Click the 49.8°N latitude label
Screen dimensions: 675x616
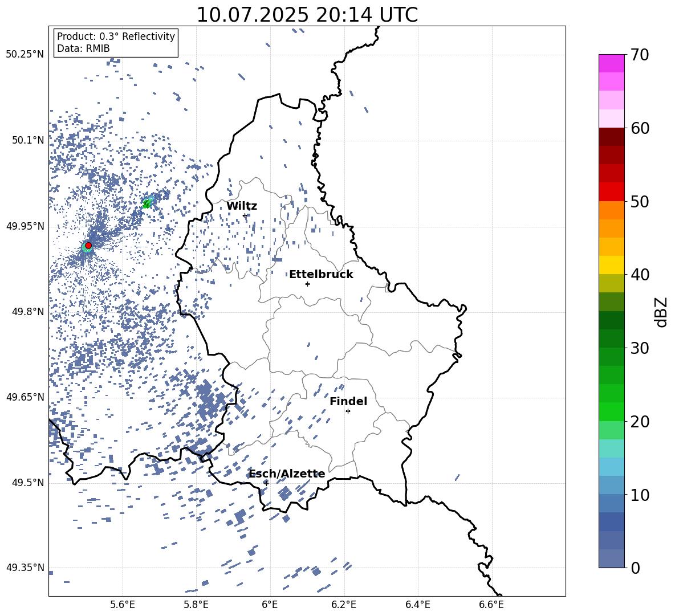tap(28, 312)
